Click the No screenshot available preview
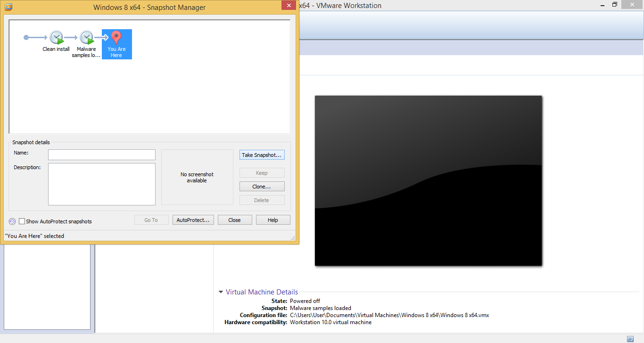 point(197,177)
